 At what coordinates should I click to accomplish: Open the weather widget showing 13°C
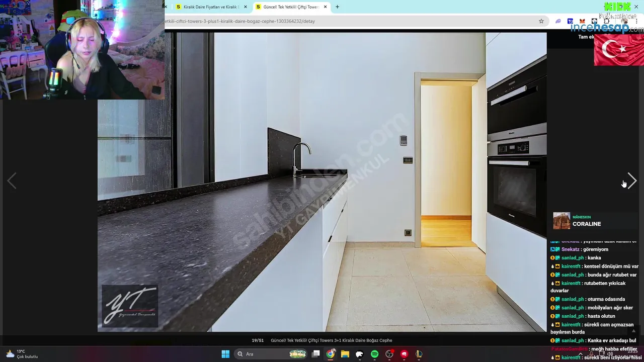pyautogui.click(x=23, y=354)
